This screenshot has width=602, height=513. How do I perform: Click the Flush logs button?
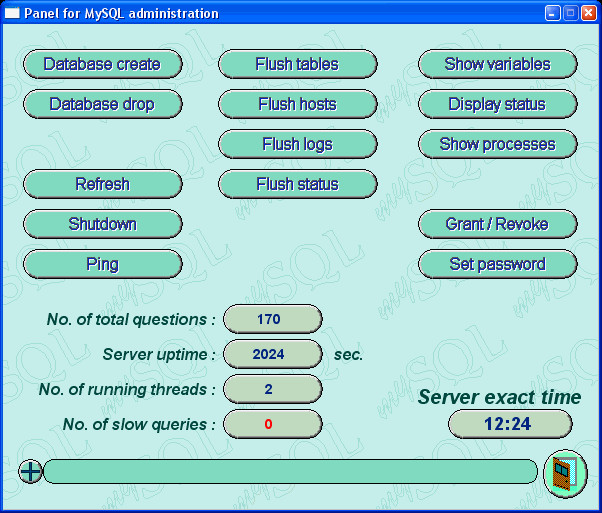click(298, 144)
